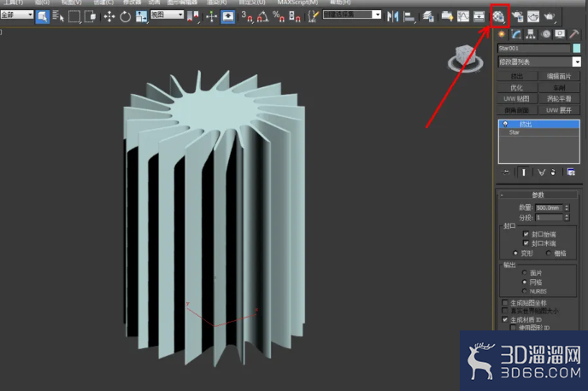Enable 生成贴图坐标 checkbox
The height and width of the screenshot is (391, 588).
click(x=505, y=302)
